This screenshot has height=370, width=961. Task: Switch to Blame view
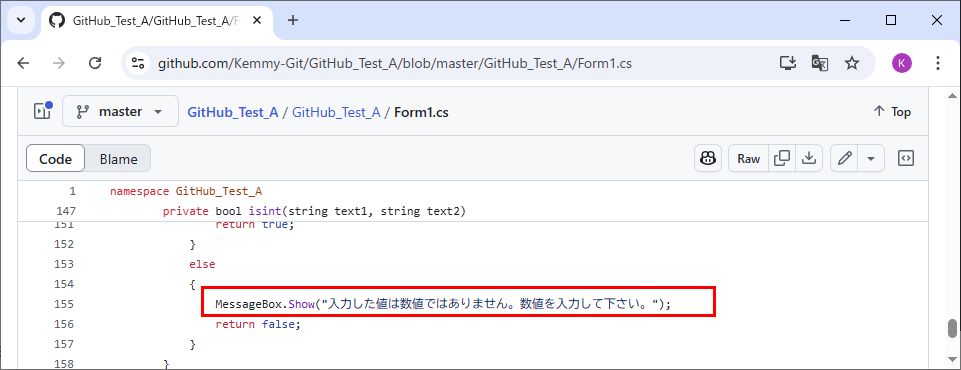coord(118,159)
